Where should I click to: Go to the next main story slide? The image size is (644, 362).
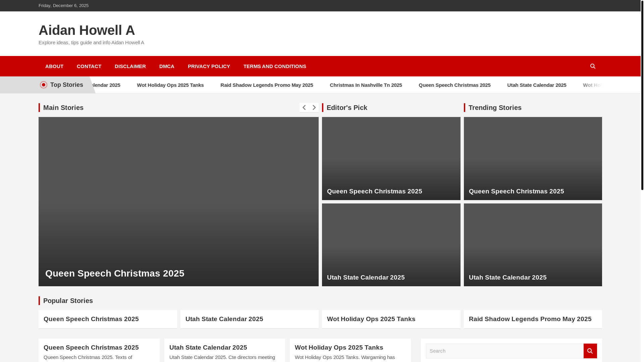coord(314,108)
